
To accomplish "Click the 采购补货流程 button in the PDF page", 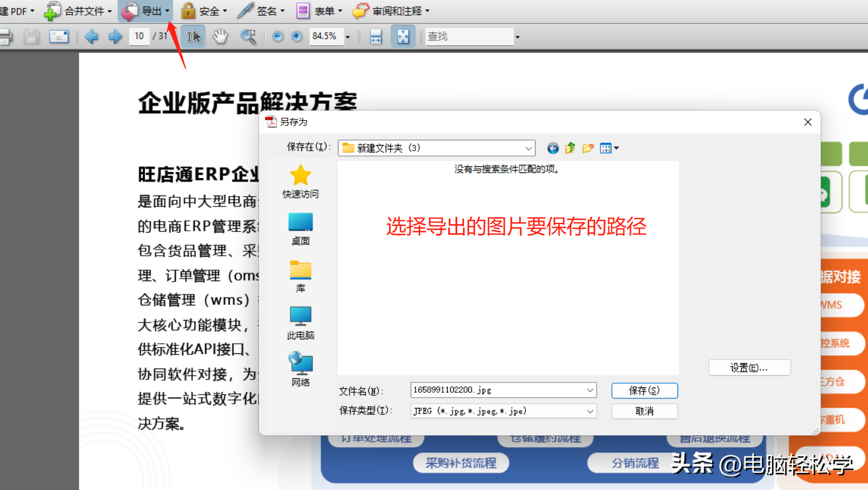I will tap(461, 463).
